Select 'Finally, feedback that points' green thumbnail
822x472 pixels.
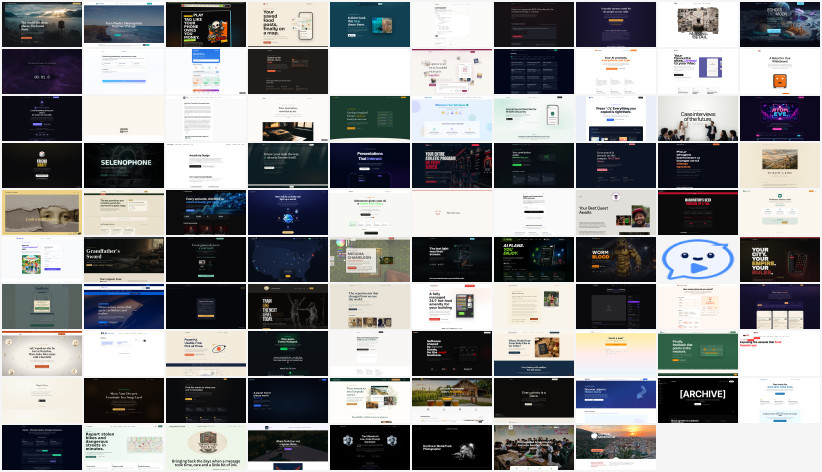[698, 353]
